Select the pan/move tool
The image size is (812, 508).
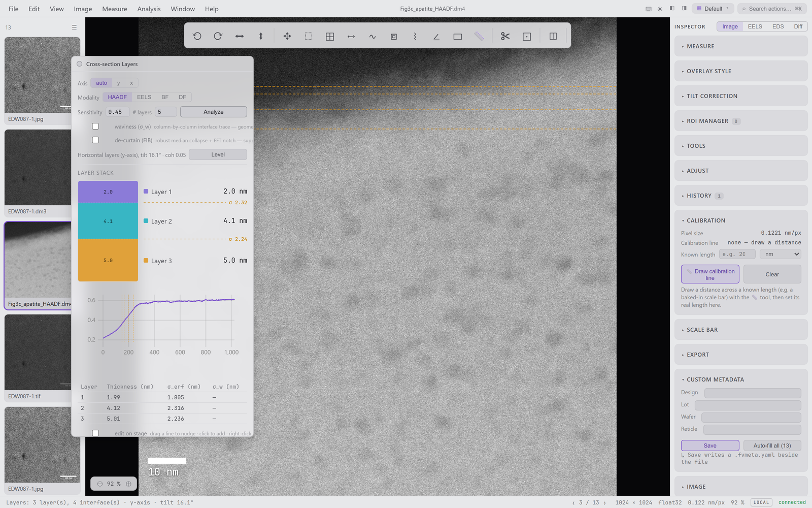tap(287, 36)
